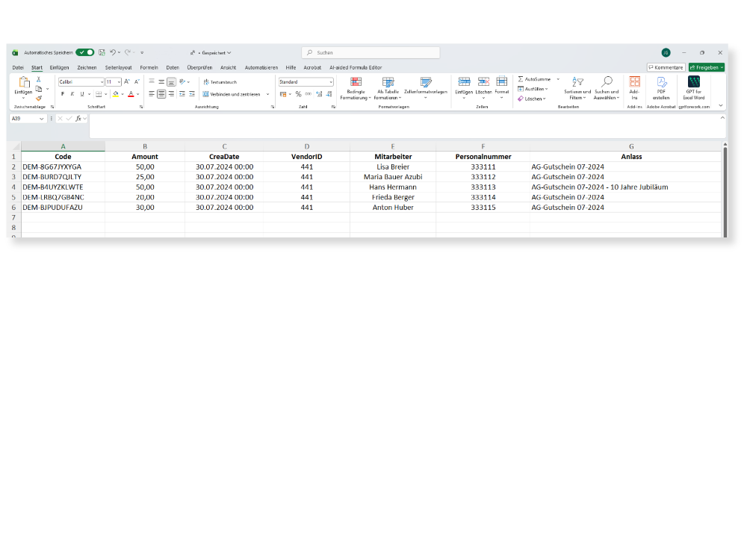Click the AutoSumme sigma icon
The image size is (747, 560).
[521, 78]
